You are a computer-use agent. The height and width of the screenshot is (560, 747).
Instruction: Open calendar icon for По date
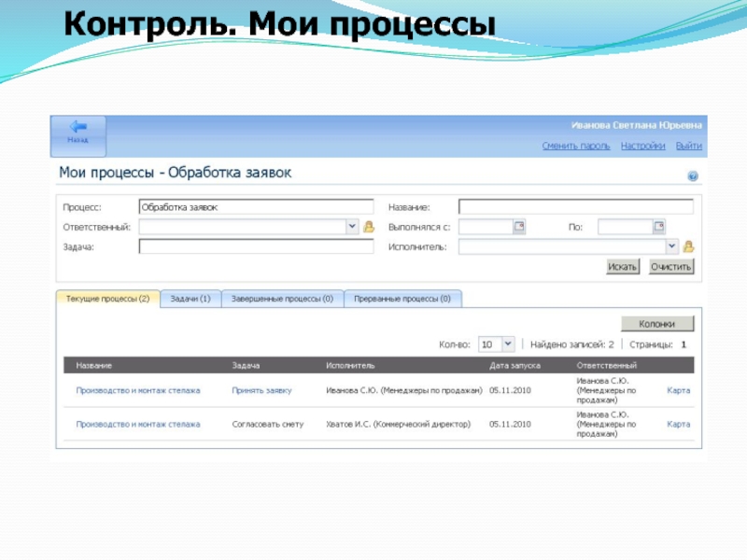(x=658, y=227)
